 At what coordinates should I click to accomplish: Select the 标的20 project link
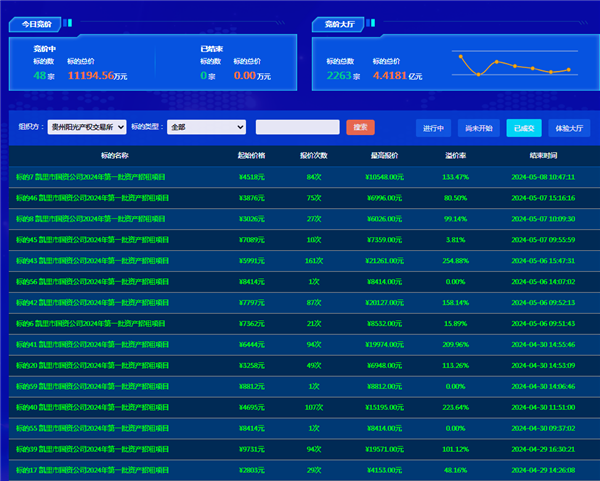[x=93, y=365]
